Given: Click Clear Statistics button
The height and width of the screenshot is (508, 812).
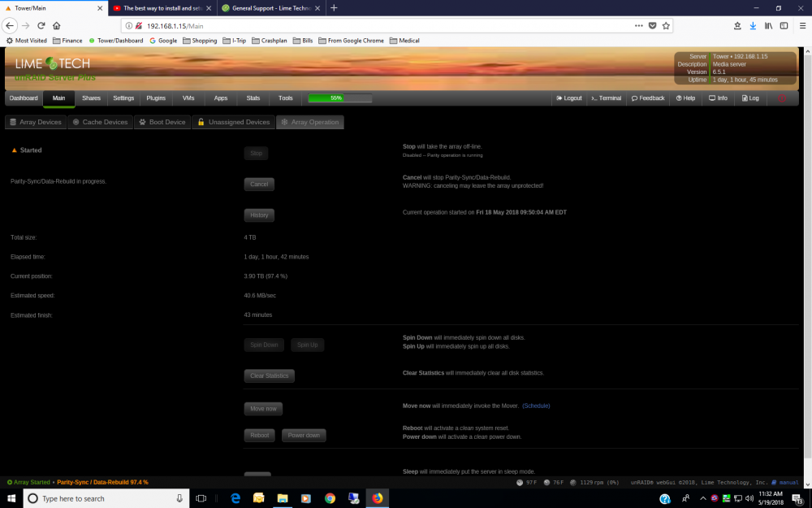Looking at the screenshot, I should pyautogui.click(x=270, y=376).
